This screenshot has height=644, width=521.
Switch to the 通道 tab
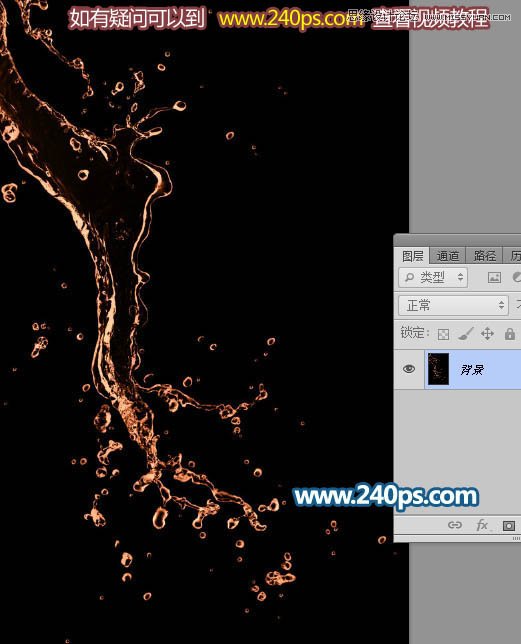pos(448,256)
